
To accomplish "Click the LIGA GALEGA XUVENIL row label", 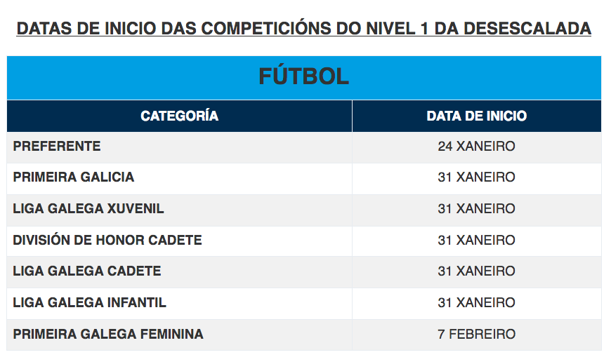I will (x=88, y=209).
